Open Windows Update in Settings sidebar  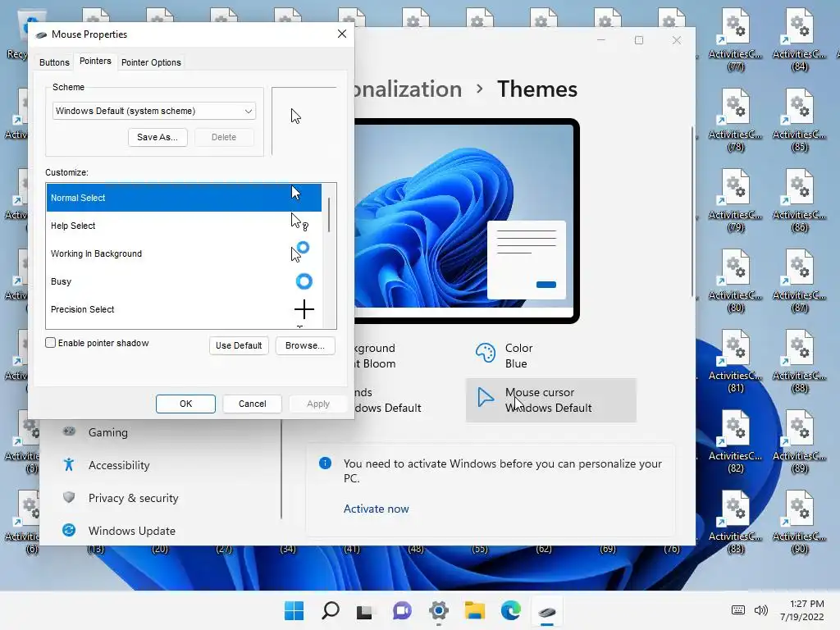point(132,531)
